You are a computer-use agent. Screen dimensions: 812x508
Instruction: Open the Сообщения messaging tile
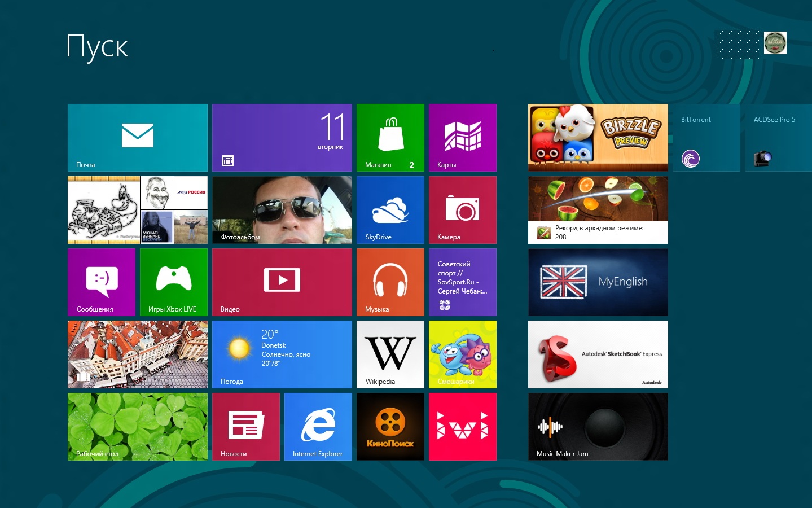102,282
